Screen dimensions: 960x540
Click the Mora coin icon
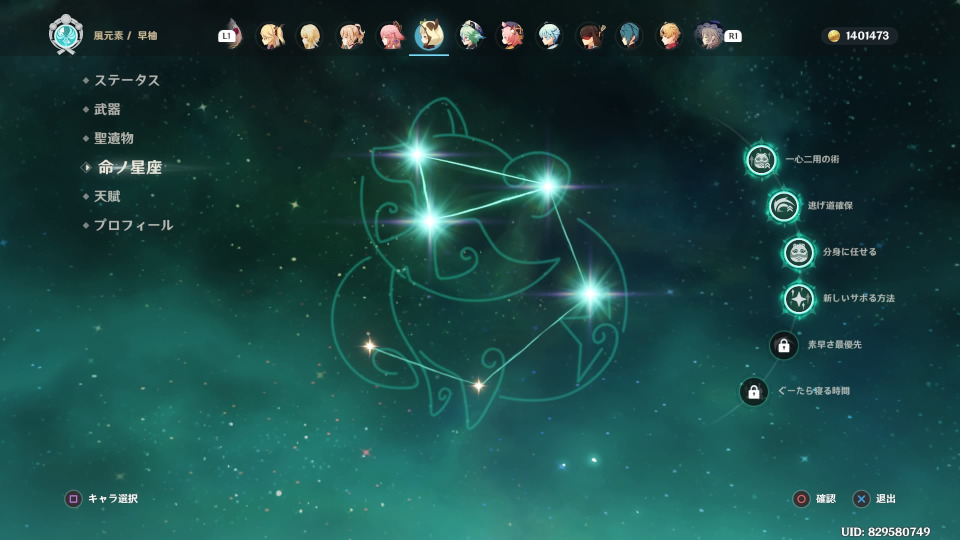[x=833, y=36]
